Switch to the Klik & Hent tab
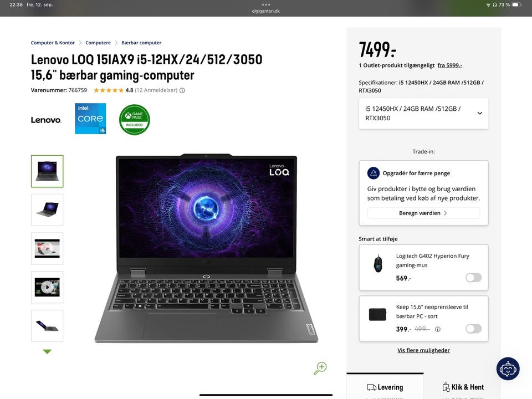532x399 pixels. [463, 387]
